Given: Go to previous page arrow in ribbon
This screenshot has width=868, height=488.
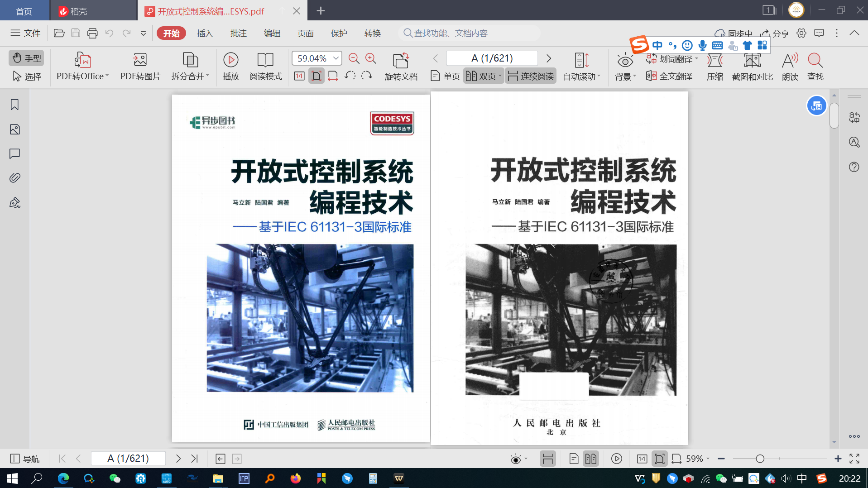Looking at the screenshot, I should point(436,58).
